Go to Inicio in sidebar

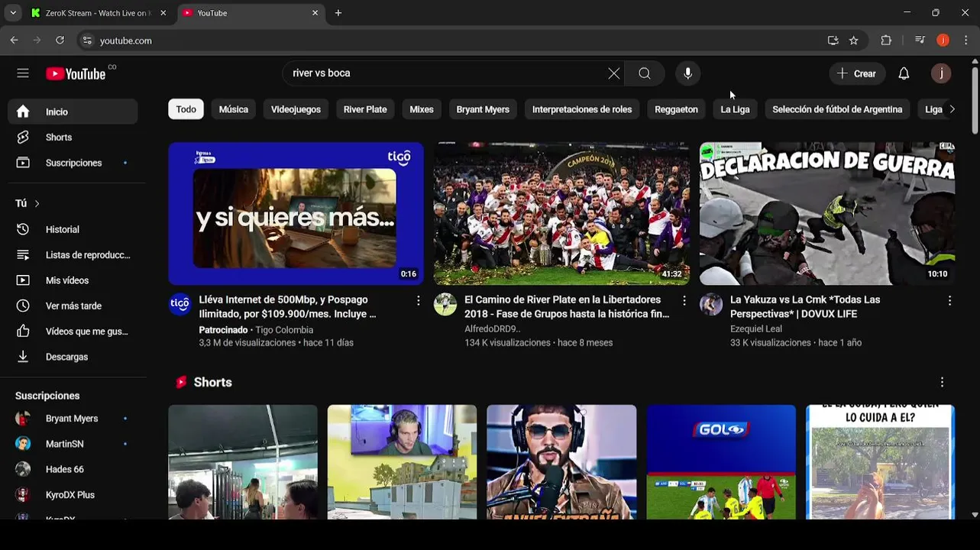pyautogui.click(x=73, y=112)
